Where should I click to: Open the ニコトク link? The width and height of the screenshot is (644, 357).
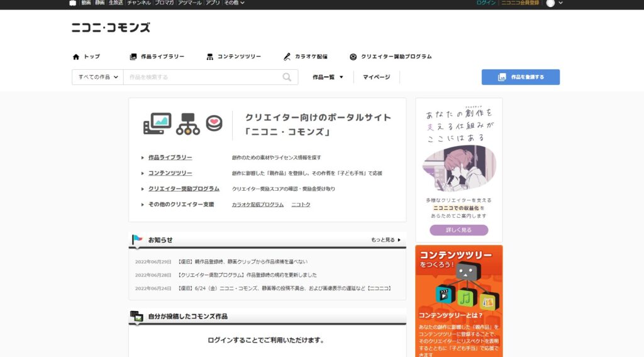click(x=301, y=205)
